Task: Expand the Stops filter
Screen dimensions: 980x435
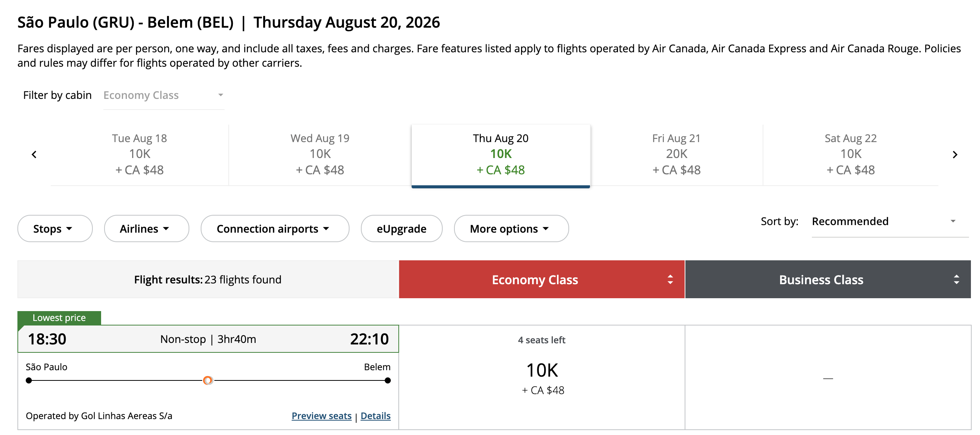Action: tap(55, 229)
